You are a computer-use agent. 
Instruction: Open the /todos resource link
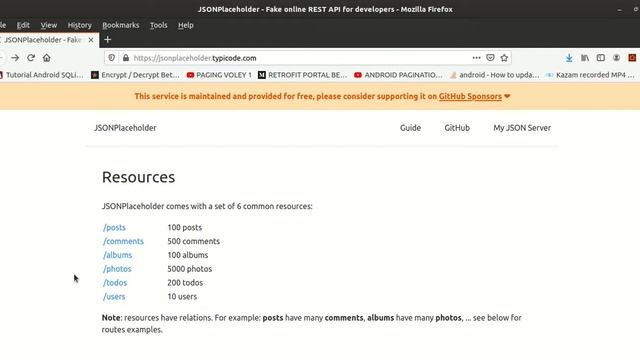coord(115,283)
